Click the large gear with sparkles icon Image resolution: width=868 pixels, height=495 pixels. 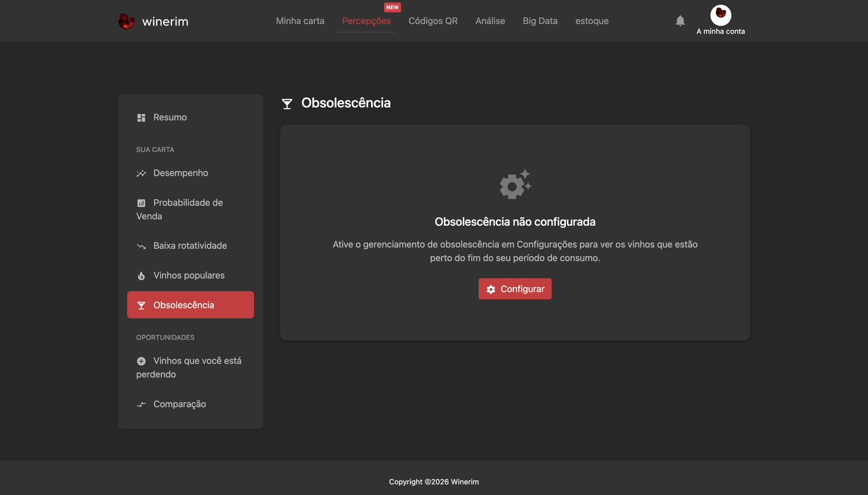click(x=515, y=184)
